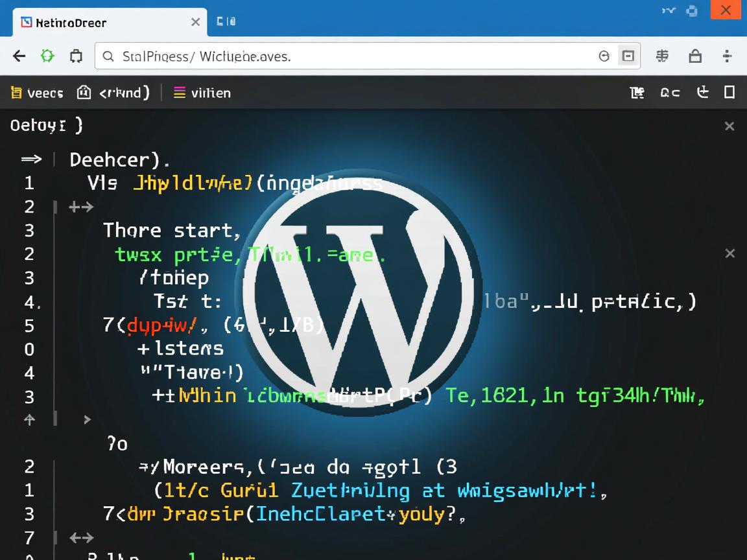The width and height of the screenshot is (747, 560).
Task: Expand the arrow marker next to 'Deehcer)'
Action: coord(30,159)
